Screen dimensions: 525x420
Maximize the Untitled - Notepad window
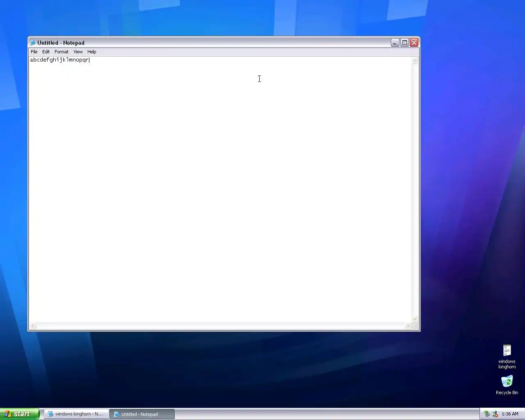tap(404, 42)
